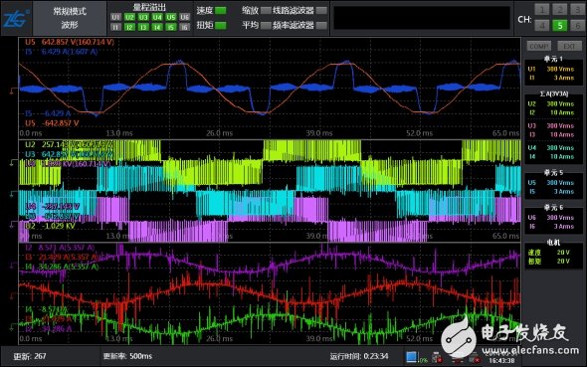Image resolution: width=588 pixels, height=367 pixels.
Task: Click the I6 range overflow indicator
Action: click(184, 28)
